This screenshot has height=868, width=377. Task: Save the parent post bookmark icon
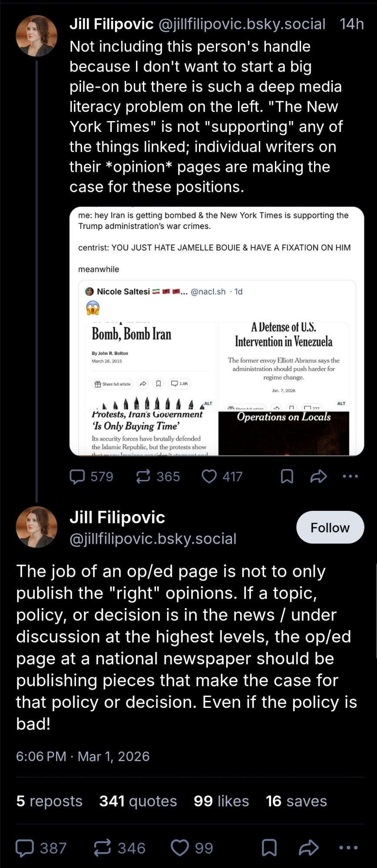287,477
